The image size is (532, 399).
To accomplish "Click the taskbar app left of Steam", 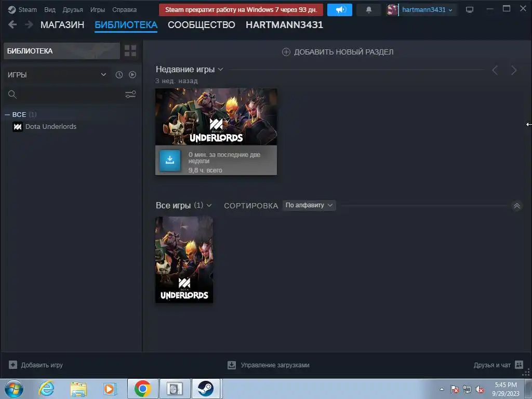I will [175, 389].
